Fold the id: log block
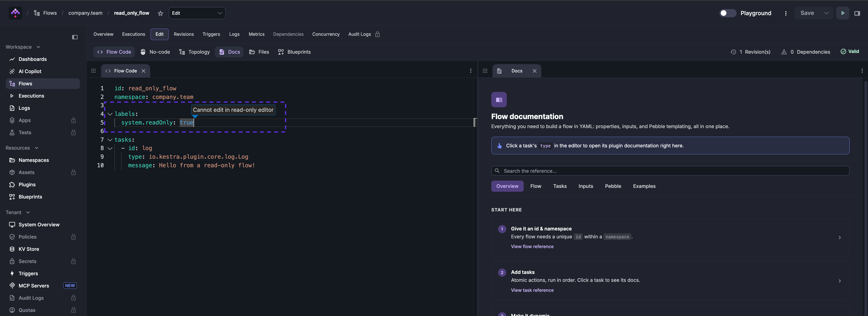This screenshot has width=868, height=316. pos(110,148)
